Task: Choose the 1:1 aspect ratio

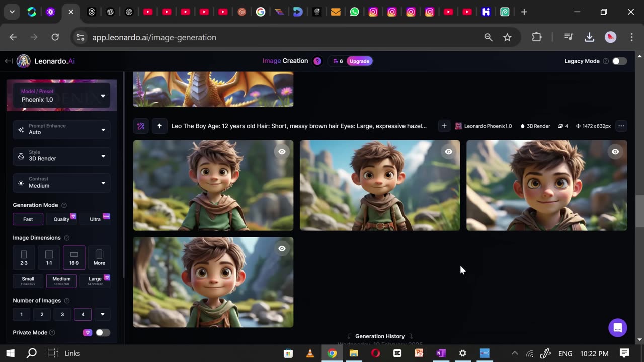Action: pyautogui.click(x=49, y=258)
